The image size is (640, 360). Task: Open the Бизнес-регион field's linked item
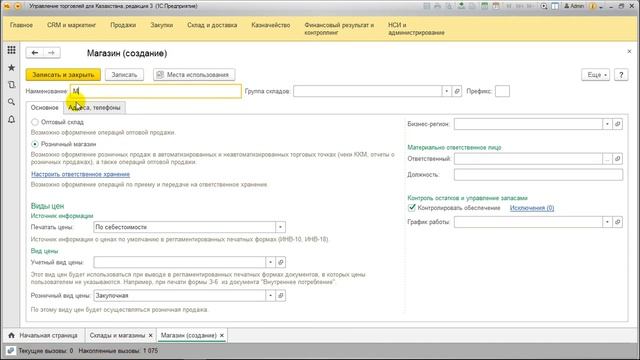[618, 124]
